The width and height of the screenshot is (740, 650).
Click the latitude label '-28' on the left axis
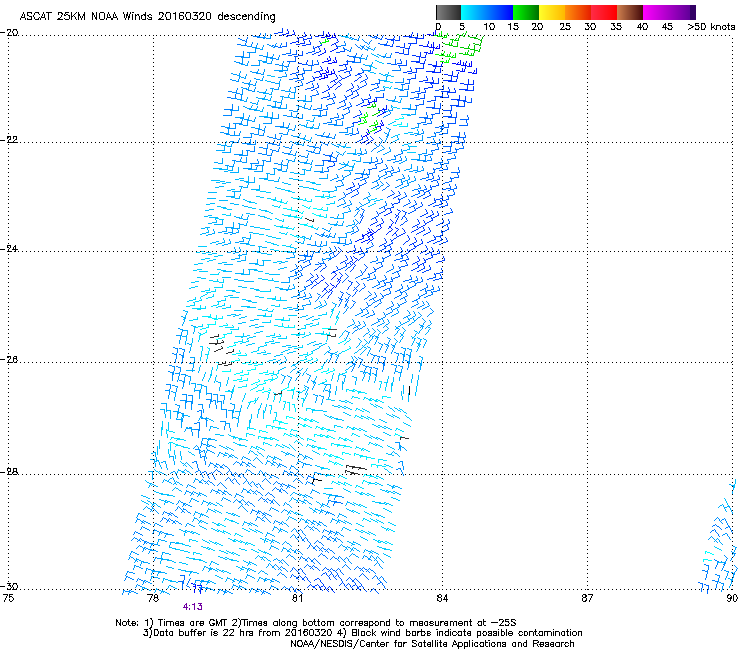coord(9,472)
